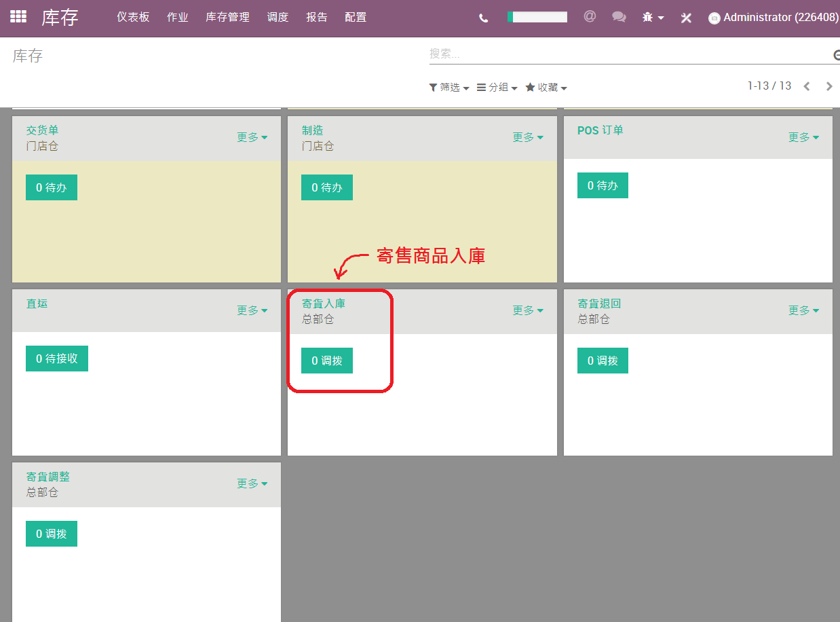Open the 配置 menu
Screen dimensions: 840x622
coord(356,18)
